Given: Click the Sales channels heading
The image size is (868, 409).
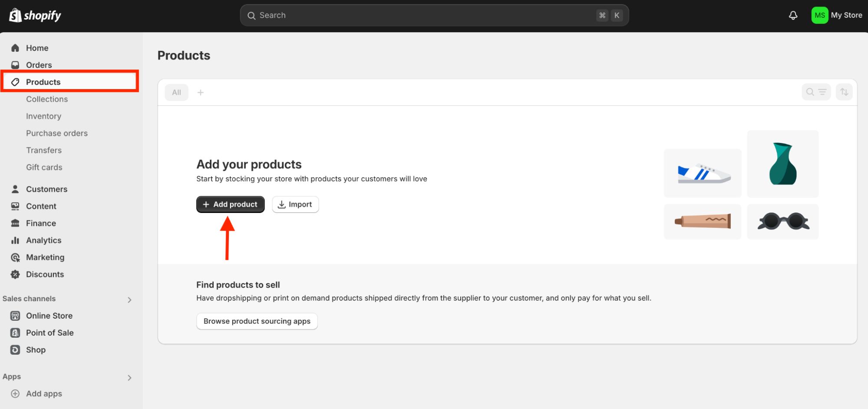Looking at the screenshot, I should (x=29, y=299).
